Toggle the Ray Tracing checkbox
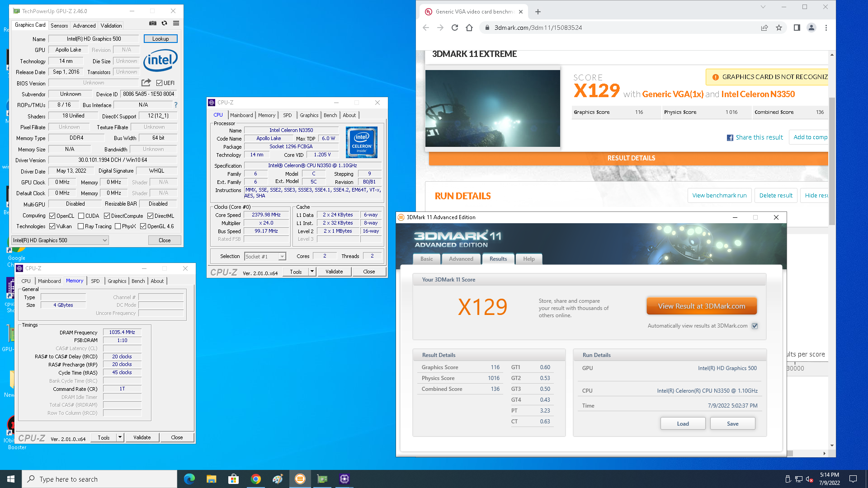 point(80,226)
